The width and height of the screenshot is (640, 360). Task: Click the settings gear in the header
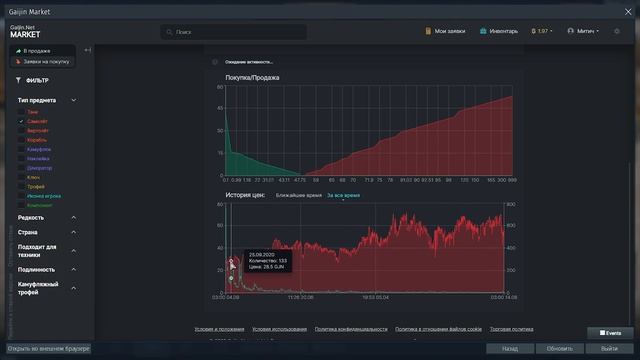[x=617, y=31]
